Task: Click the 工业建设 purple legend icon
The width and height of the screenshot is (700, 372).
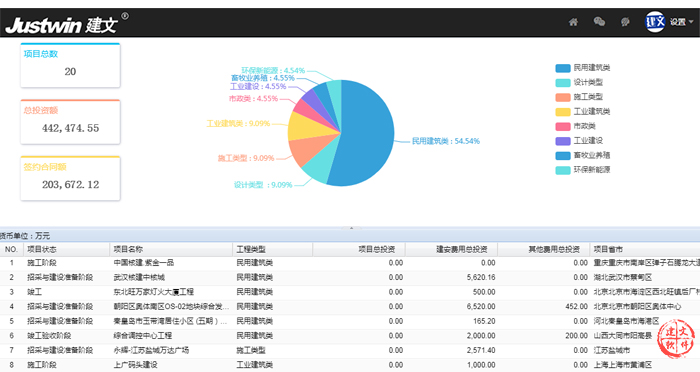Action: point(563,141)
